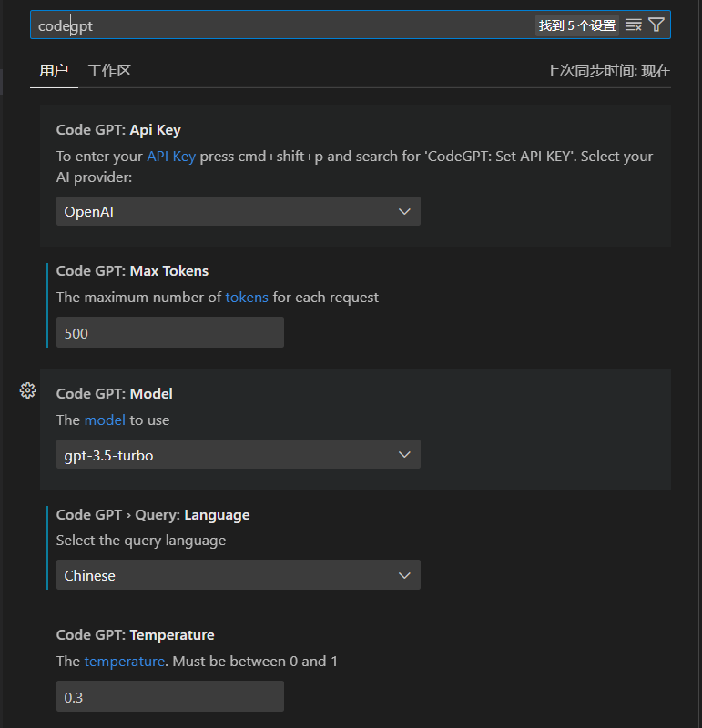Open the OpenAI provider dropdown
This screenshot has height=728, width=702.
(x=238, y=211)
